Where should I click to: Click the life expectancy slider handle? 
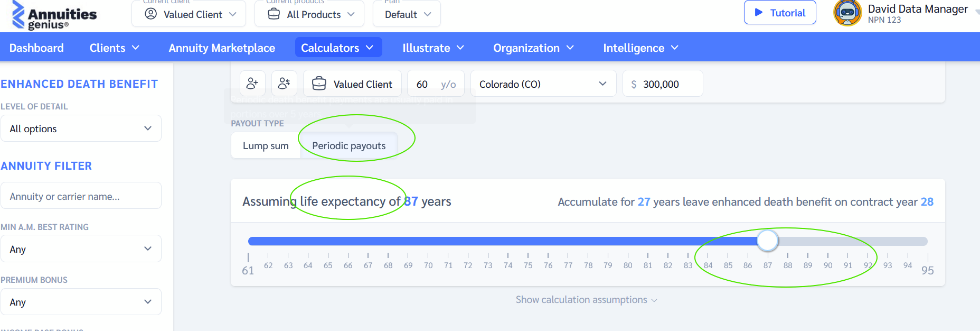[x=768, y=241]
